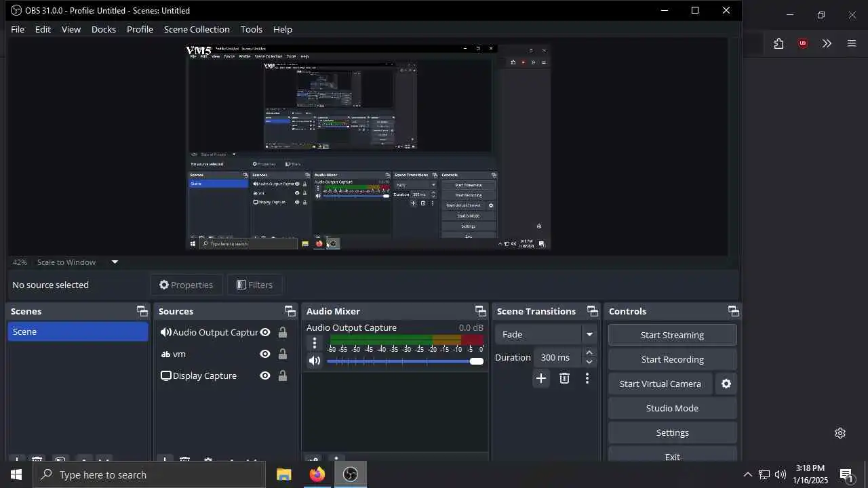
Task: Decrease transition duration with down arrow
Action: 589,362
